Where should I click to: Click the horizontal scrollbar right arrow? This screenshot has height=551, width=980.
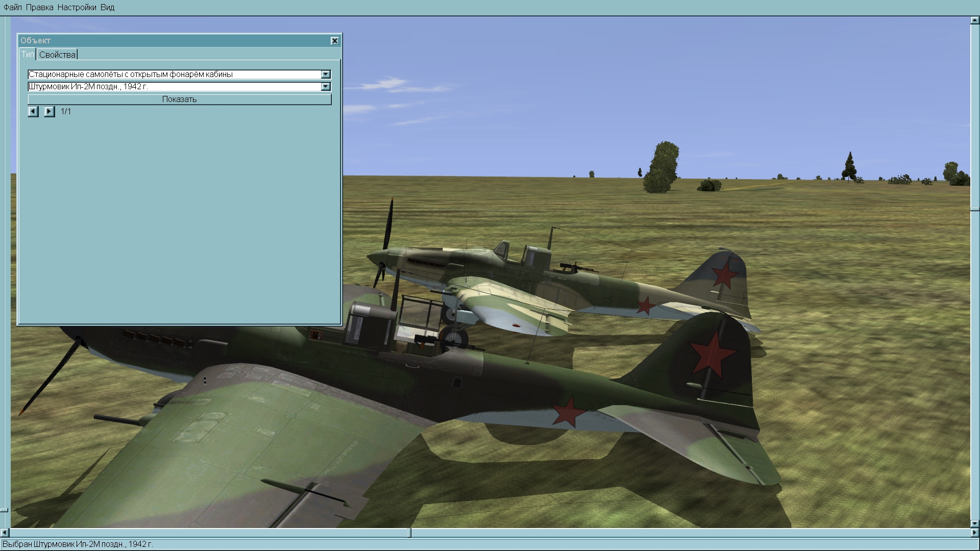coord(974,533)
